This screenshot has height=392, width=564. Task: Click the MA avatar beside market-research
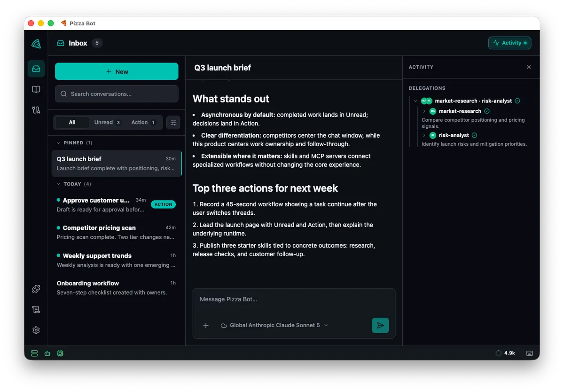click(x=433, y=111)
